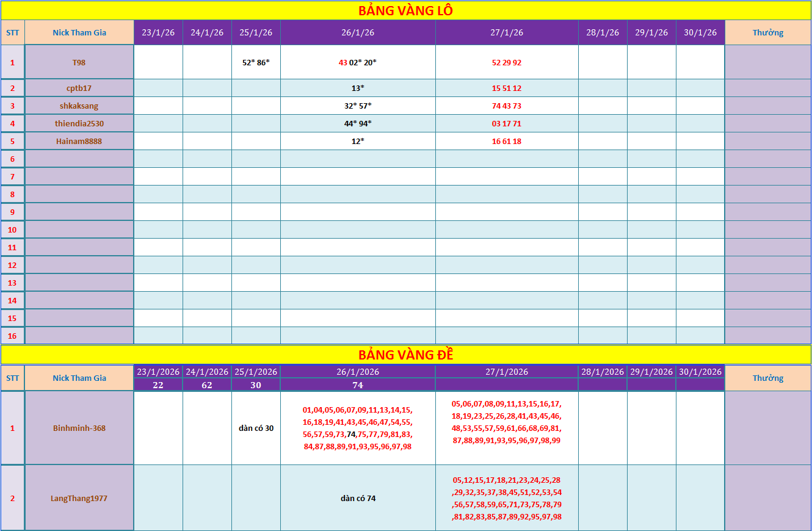This screenshot has height=531, width=812.
Task: Select the Binhminh-368 nickname cell
Action: click(x=79, y=428)
